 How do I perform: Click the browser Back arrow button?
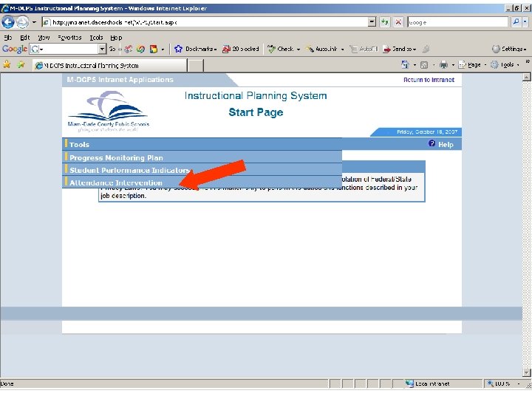8,22
